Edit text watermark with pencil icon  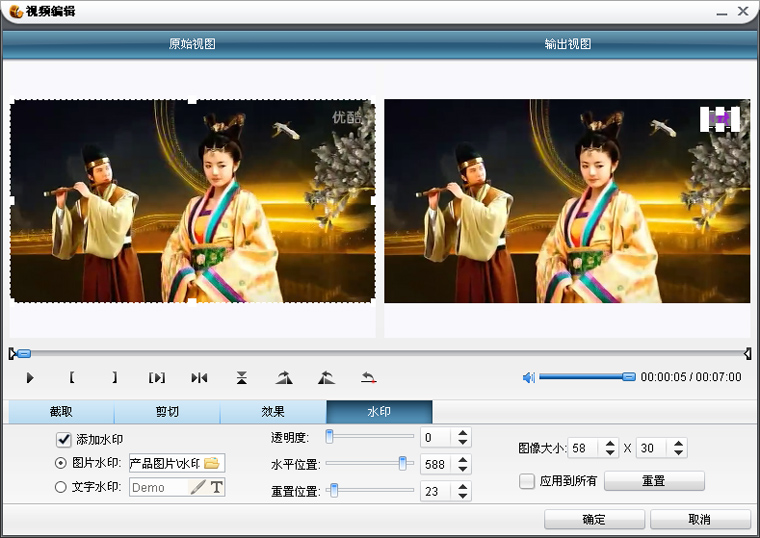coord(198,487)
